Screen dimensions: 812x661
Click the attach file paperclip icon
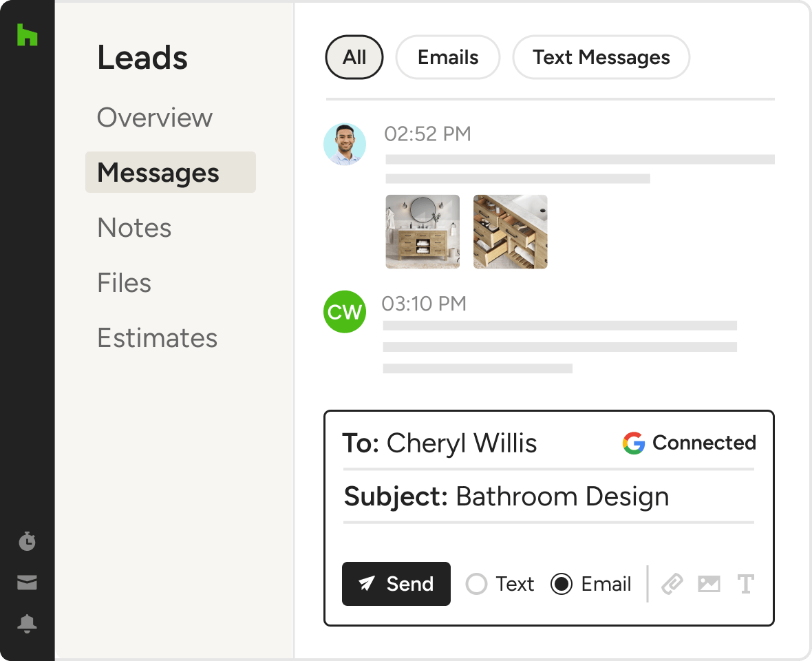click(672, 584)
